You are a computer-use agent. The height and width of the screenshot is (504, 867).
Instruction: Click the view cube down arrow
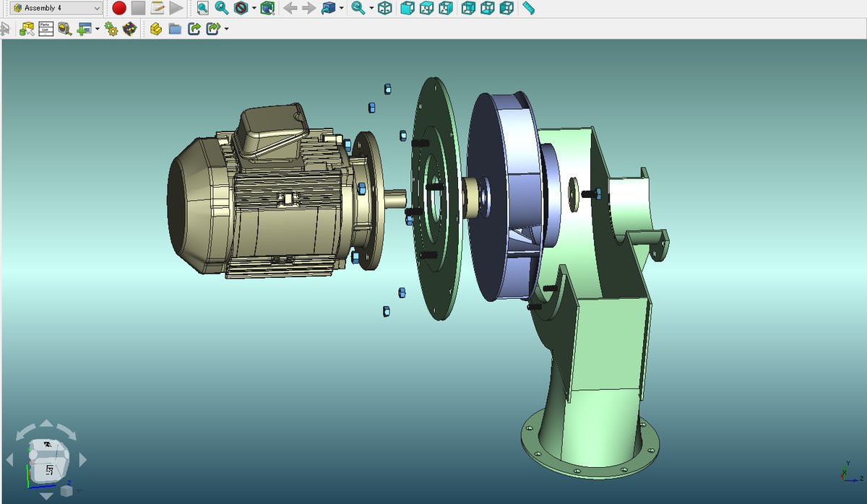(x=46, y=495)
